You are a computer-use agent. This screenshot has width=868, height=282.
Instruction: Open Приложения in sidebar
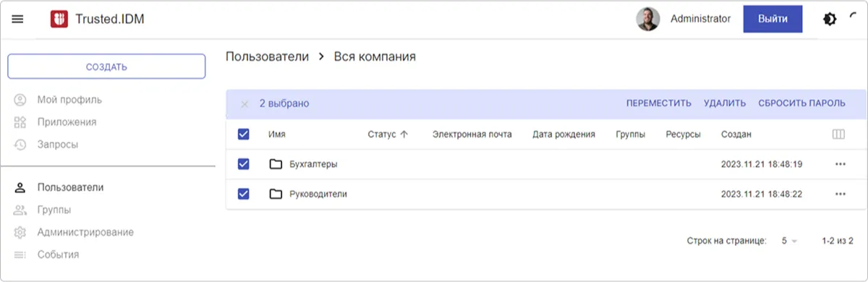(67, 122)
